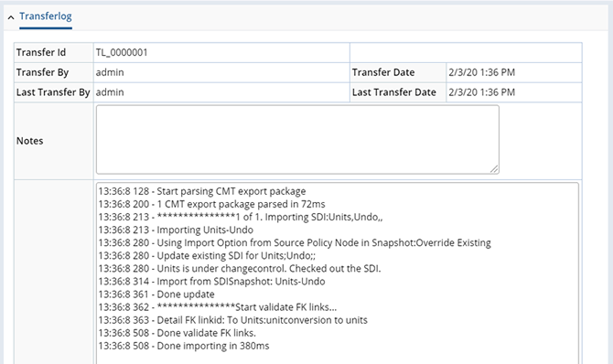
Task: Click log line 'Units is under changecontrol'
Action: click(240, 269)
